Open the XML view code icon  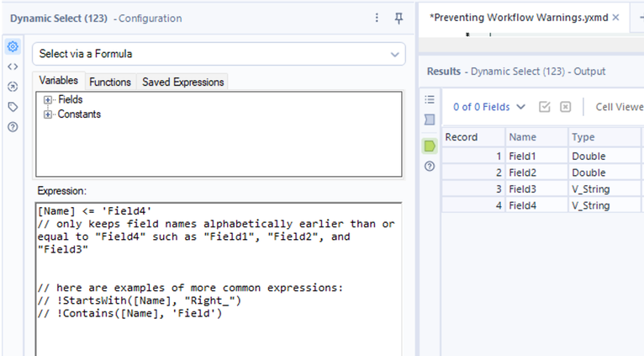pos(13,66)
